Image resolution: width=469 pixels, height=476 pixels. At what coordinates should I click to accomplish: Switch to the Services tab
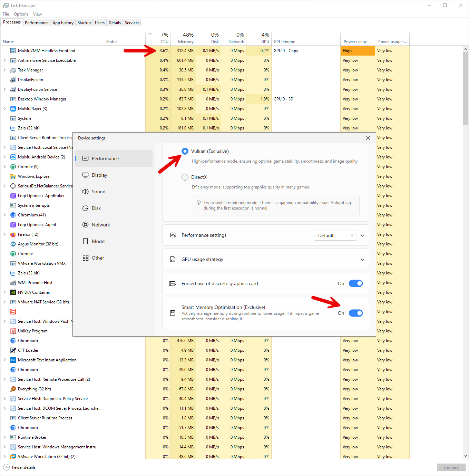[132, 23]
